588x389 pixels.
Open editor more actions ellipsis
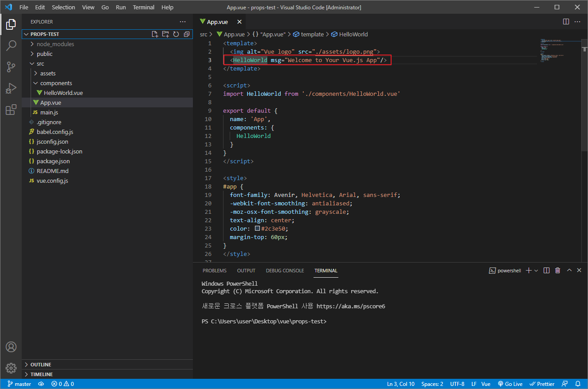[577, 21]
